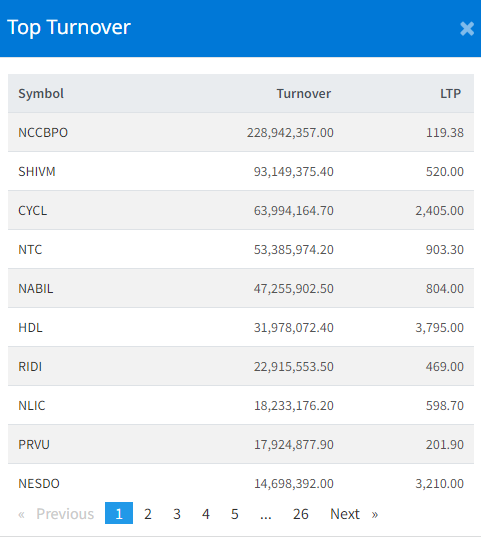Go to page 5 of results
The width and height of the screenshot is (481, 539).
[x=234, y=514]
